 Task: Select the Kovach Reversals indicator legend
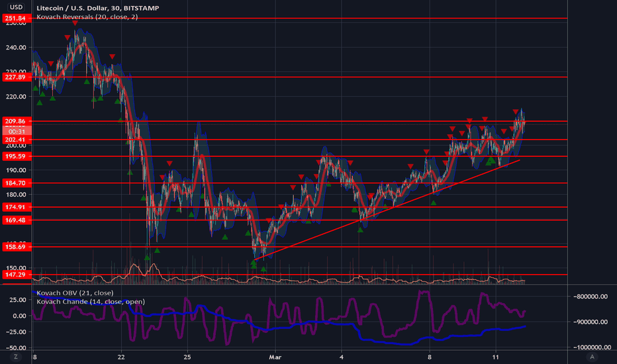[87, 17]
